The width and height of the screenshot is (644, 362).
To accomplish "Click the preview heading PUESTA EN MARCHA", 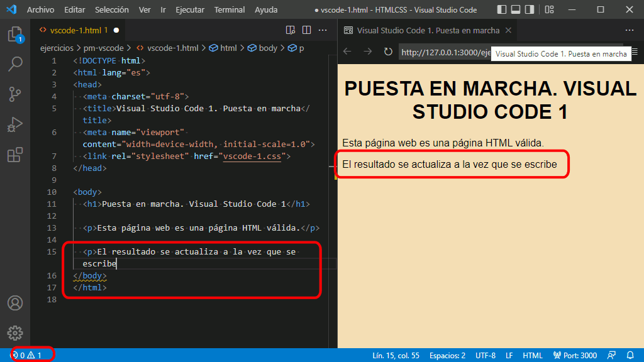I will pyautogui.click(x=490, y=100).
